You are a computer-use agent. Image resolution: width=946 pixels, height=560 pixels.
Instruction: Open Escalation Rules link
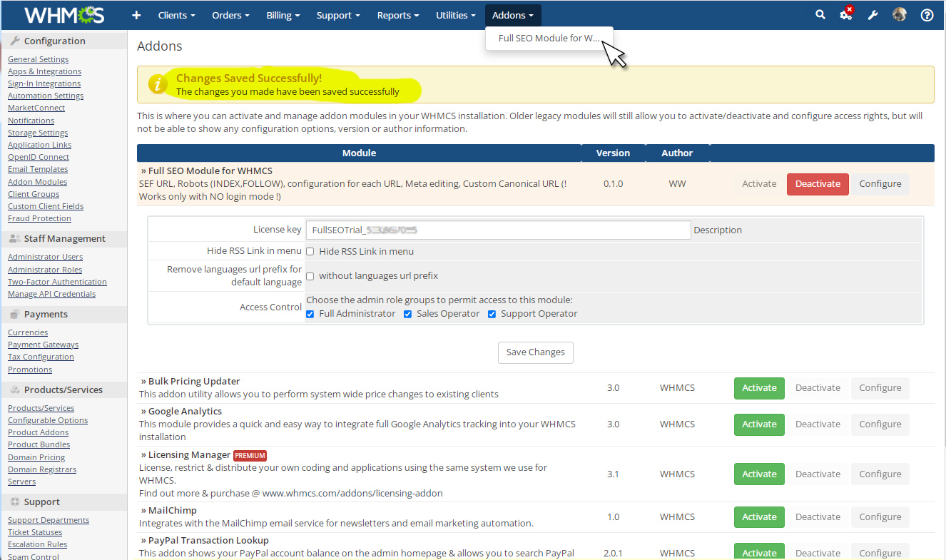click(37, 544)
